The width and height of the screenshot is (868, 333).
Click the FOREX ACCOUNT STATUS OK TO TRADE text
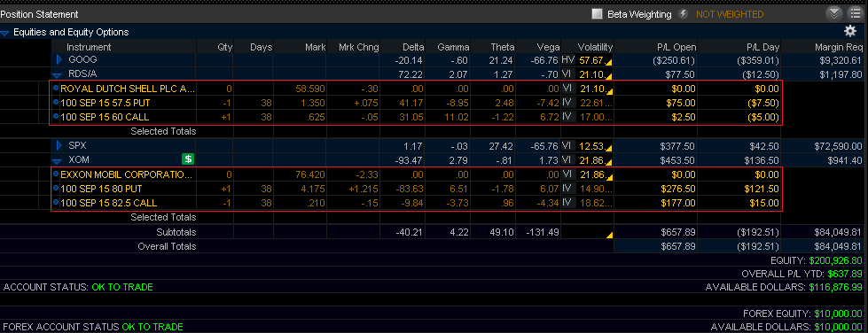[93, 327]
